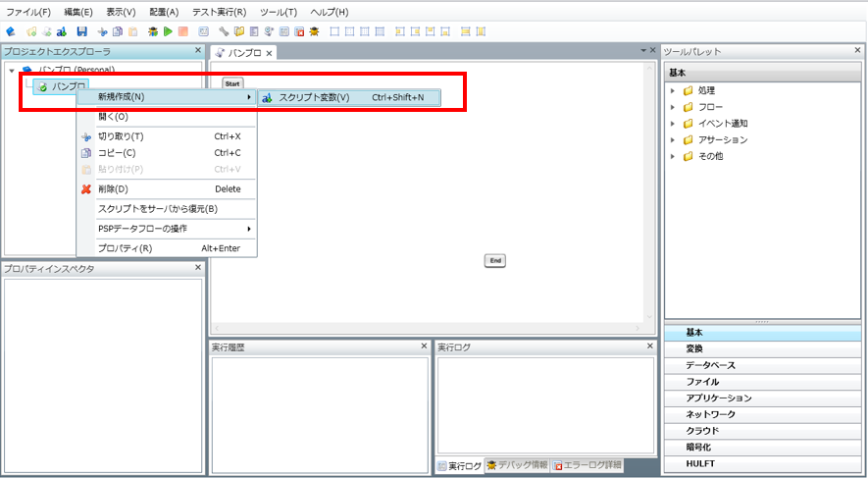Click the Copy icon in the toolbar
Screen dimensions: 868x478
pyautogui.click(x=117, y=31)
